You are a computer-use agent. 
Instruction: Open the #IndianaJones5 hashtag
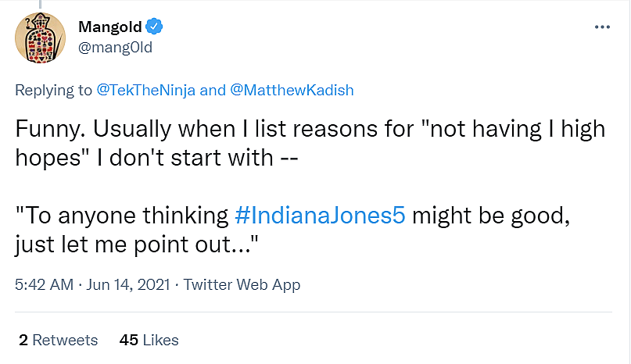pos(320,216)
